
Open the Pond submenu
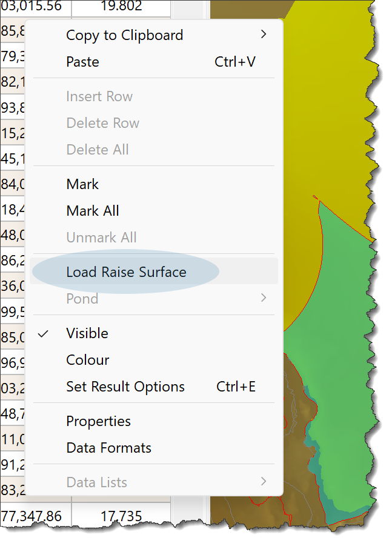(153, 299)
